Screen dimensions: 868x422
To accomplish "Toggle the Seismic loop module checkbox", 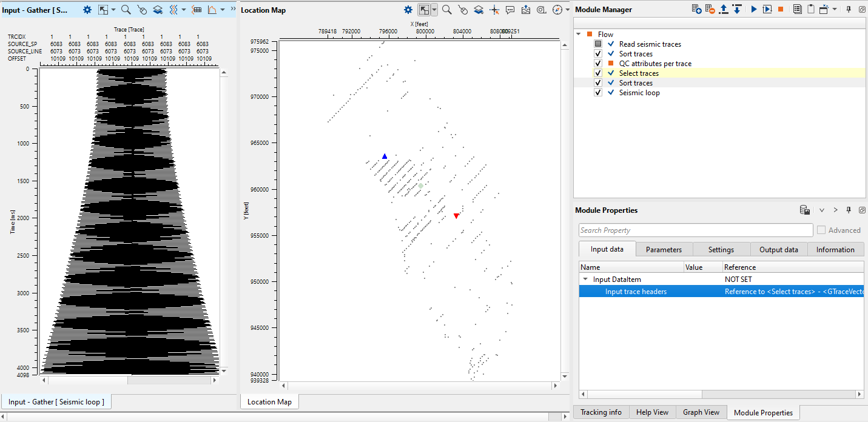I will [x=598, y=93].
